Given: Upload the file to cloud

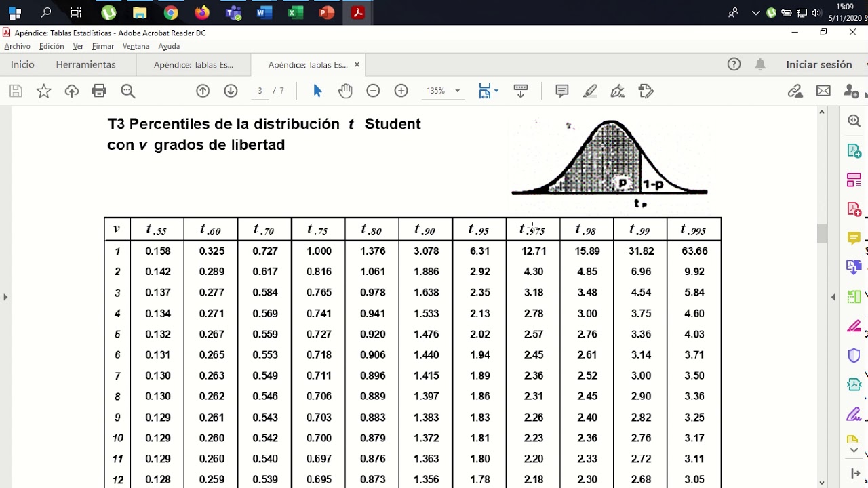Looking at the screenshot, I should point(72,91).
